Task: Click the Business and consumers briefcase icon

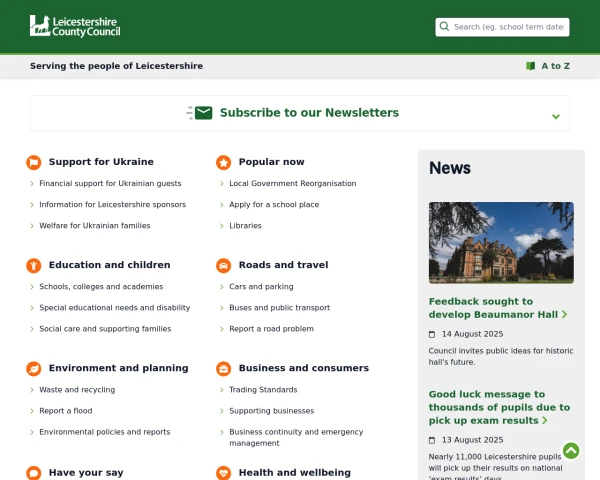Action: 223,369
